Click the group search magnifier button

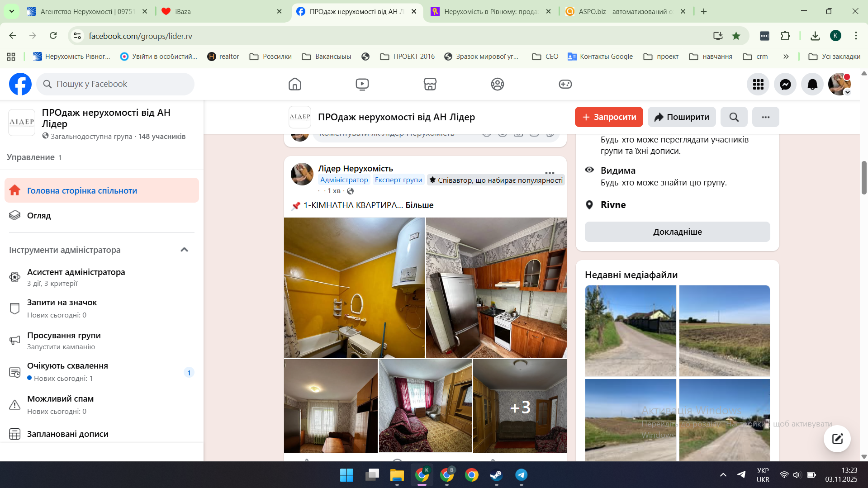click(x=734, y=117)
